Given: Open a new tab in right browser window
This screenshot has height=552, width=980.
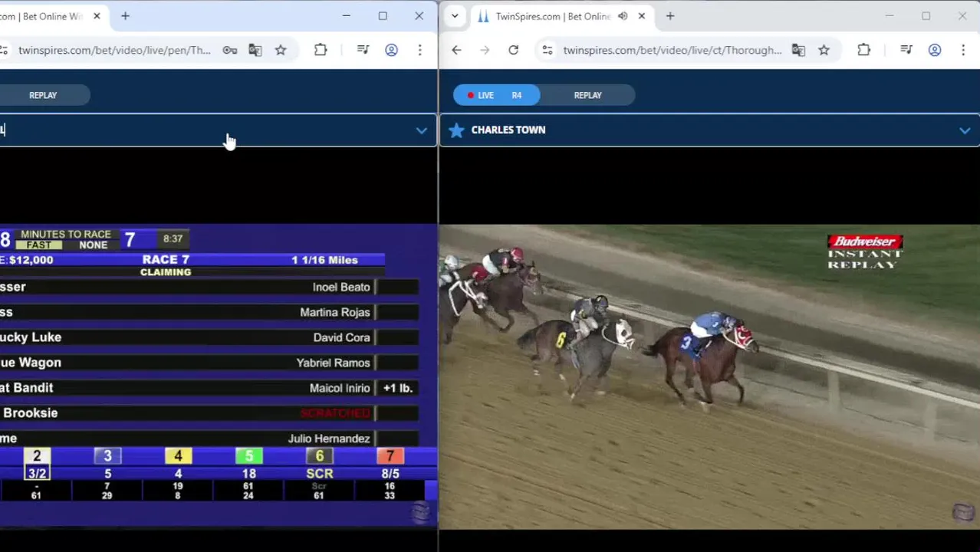Looking at the screenshot, I should coord(670,16).
